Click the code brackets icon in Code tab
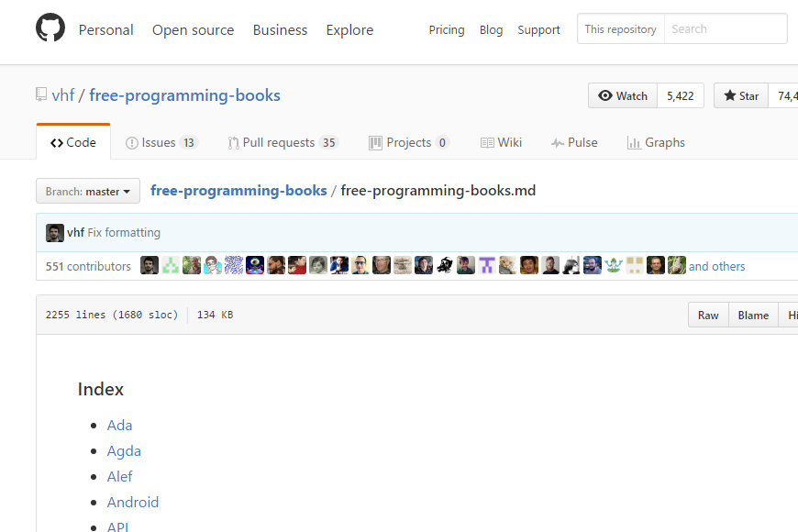This screenshot has width=798, height=532. (57, 143)
